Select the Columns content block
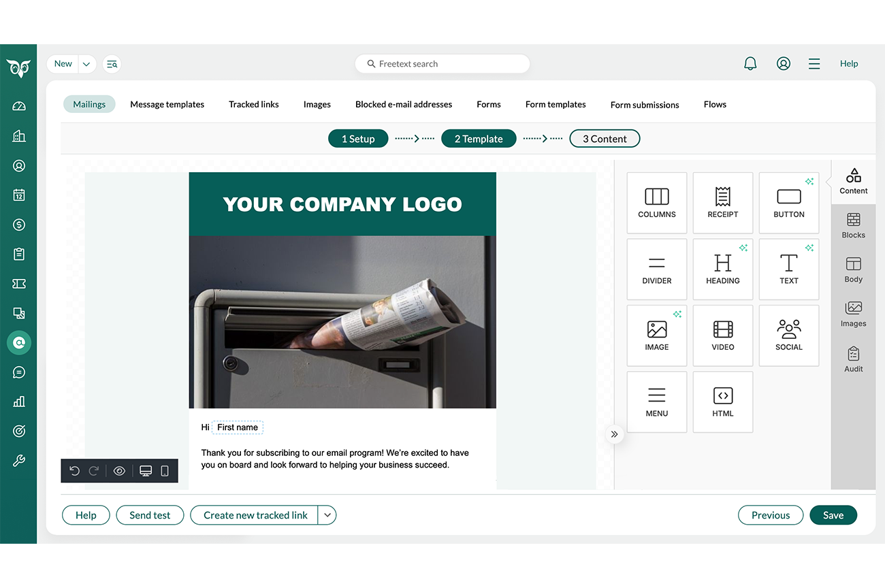 (x=656, y=203)
